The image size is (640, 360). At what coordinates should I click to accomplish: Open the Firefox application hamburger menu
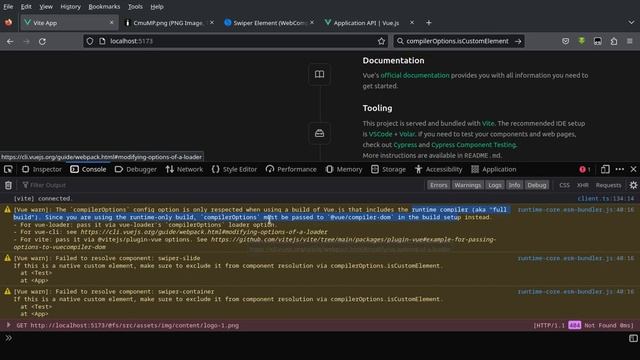pyautogui.click(x=630, y=41)
